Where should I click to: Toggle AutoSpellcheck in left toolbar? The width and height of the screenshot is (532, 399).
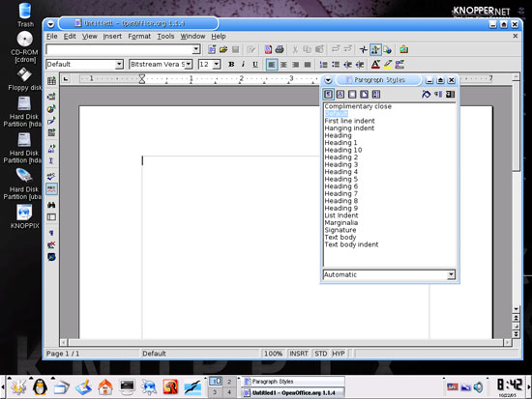click(51, 188)
